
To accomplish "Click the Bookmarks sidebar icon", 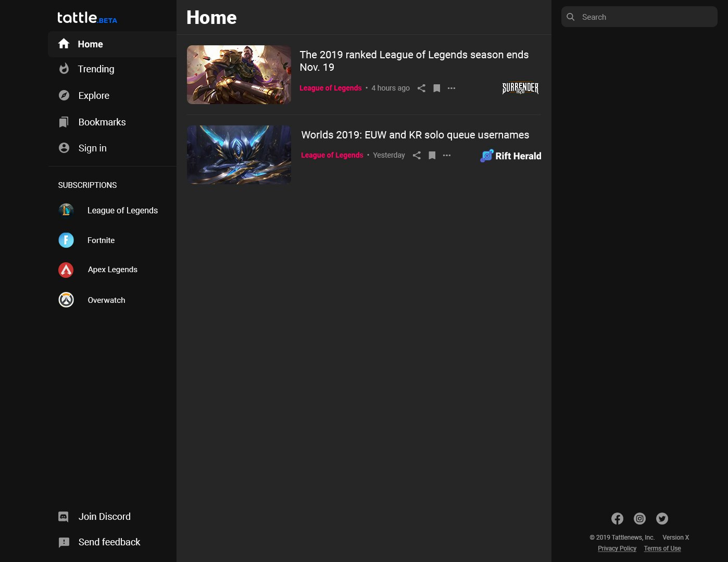I will (x=64, y=122).
